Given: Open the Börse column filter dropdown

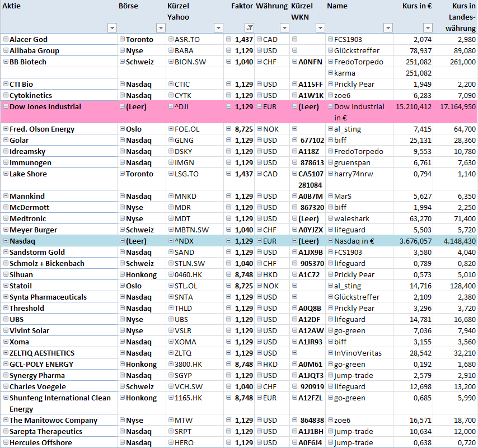Looking at the screenshot, I should pos(161,28).
